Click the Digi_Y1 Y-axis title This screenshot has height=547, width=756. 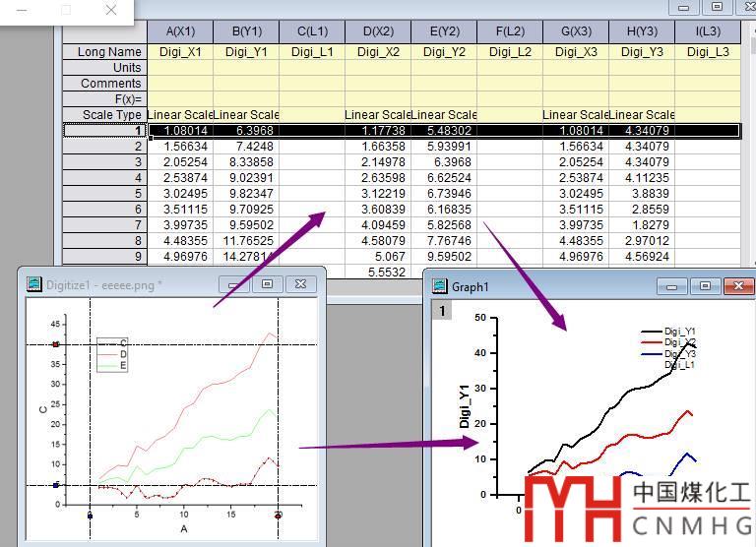[464, 406]
